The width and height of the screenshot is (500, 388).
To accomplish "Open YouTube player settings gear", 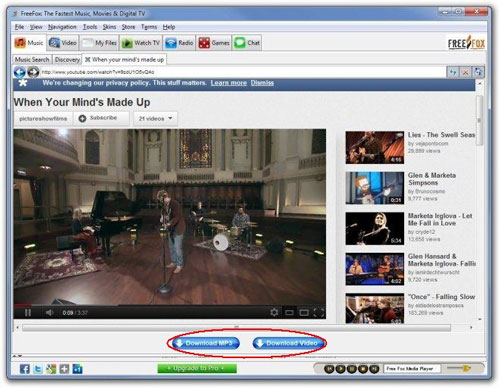I will tap(274, 312).
